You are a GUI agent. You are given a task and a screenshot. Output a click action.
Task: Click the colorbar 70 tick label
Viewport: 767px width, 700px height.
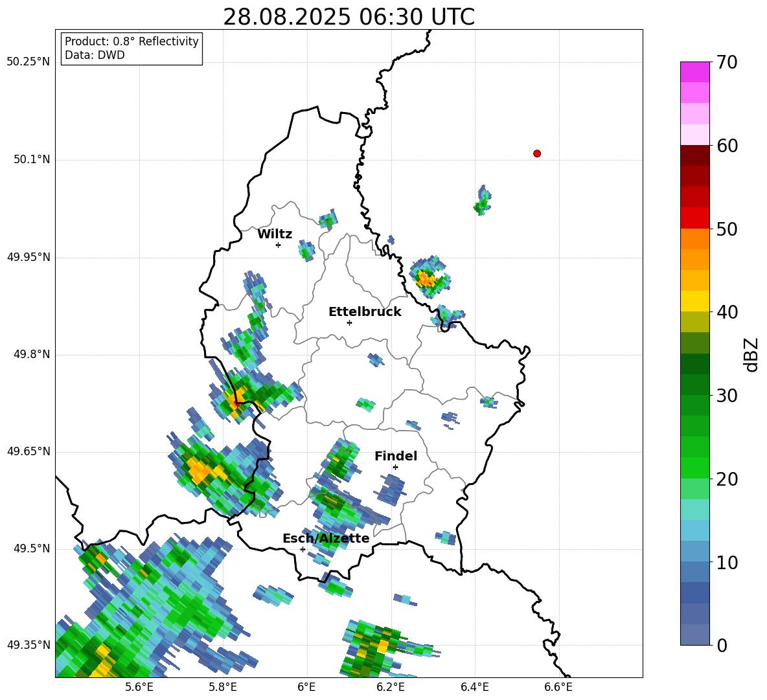(x=727, y=62)
